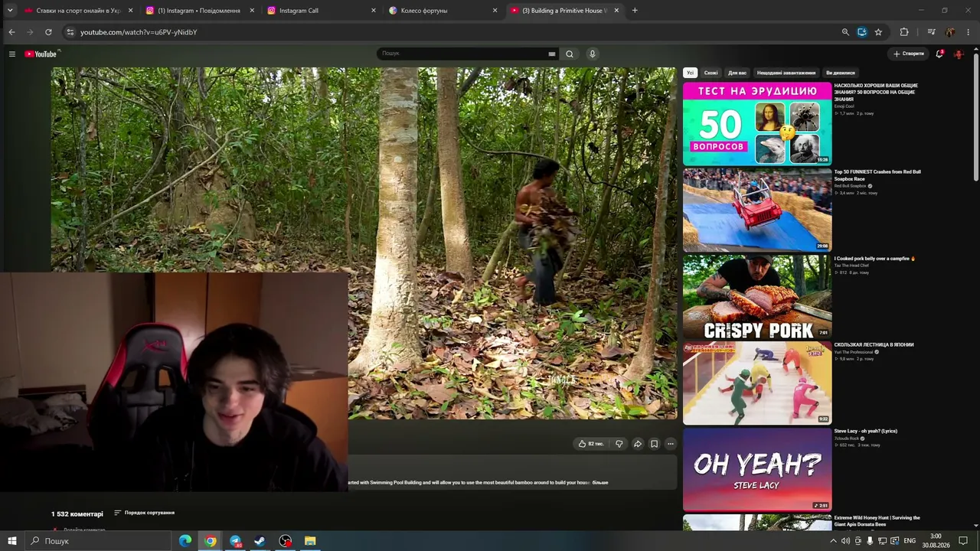The width and height of the screenshot is (980, 551).
Task: Open YouTube notifications bell
Action: click(939, 54)
